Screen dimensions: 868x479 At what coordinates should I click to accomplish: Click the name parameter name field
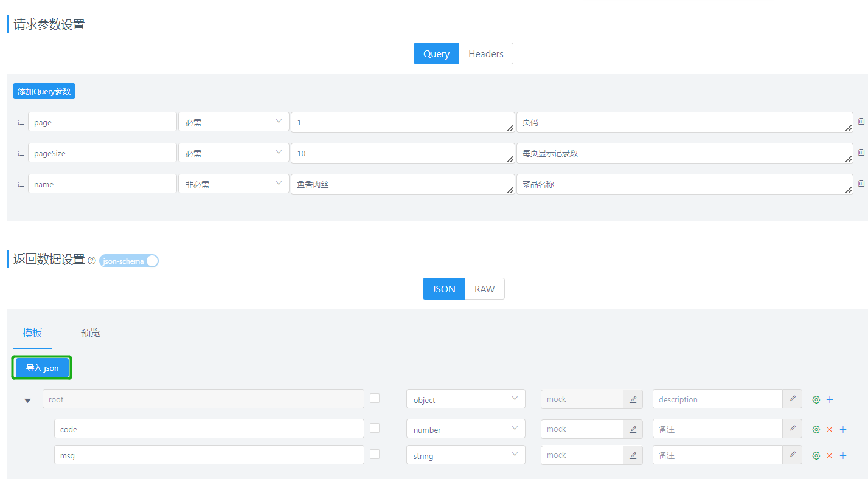(x=102, y=184)
